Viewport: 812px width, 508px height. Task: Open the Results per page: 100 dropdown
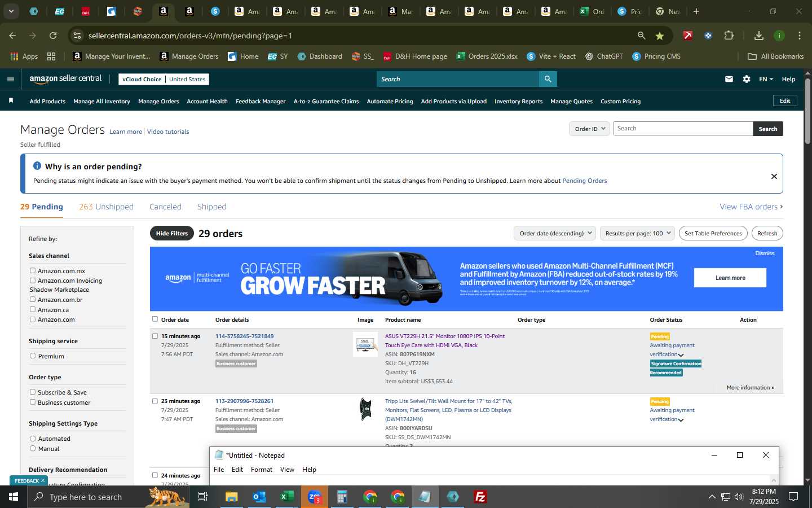[x=637, y=233]
